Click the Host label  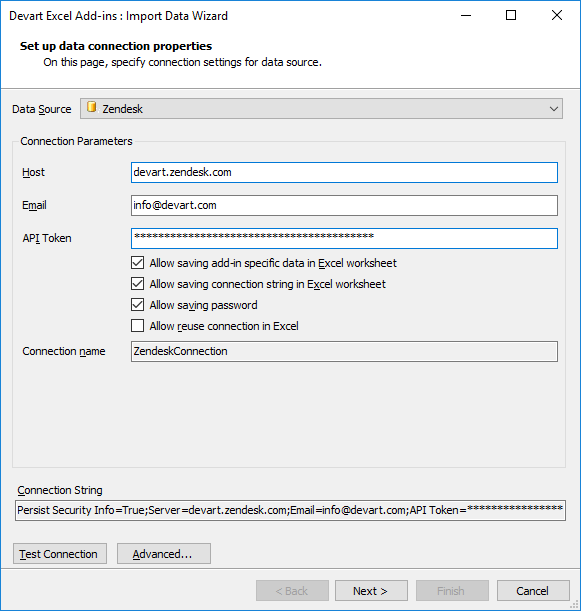pos(34,172)
